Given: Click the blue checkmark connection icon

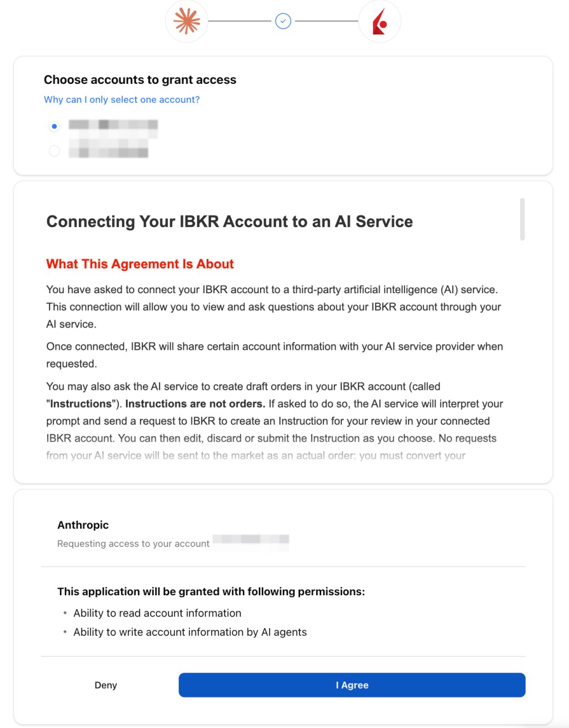Looking at the screenshot, I should tap(283, 21).
